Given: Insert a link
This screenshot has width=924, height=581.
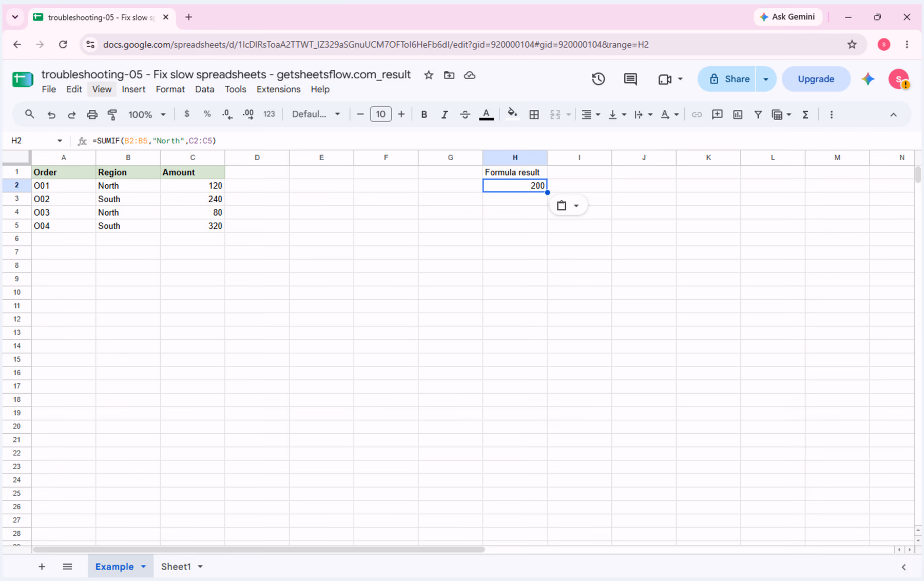Looking at the screenshot, I should tap(697, 114).
